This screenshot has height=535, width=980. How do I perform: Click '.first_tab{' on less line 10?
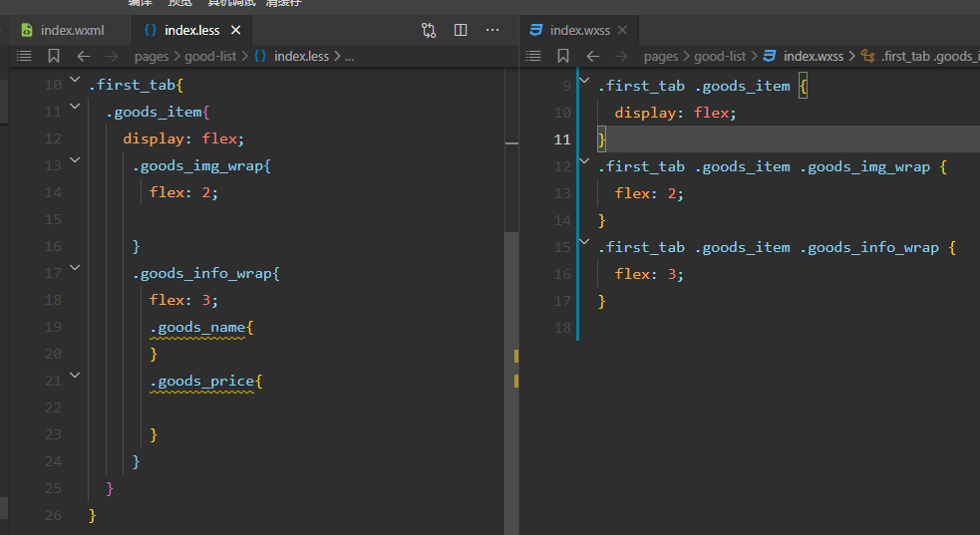coord(137,85)
